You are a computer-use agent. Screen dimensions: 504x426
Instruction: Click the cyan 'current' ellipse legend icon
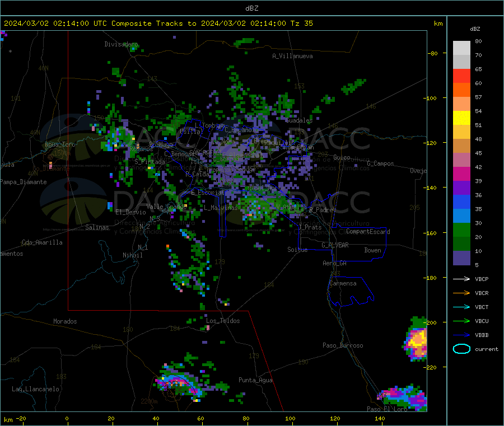point(461,349)
